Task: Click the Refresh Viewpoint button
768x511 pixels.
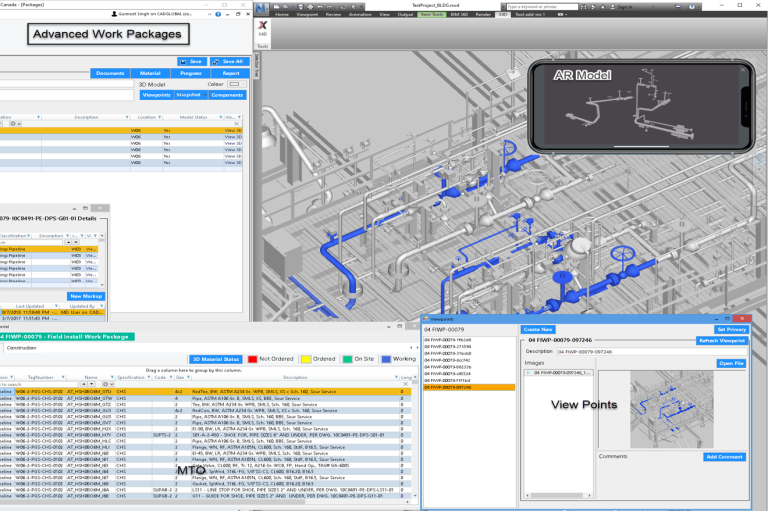Action: tap(722, 341)
